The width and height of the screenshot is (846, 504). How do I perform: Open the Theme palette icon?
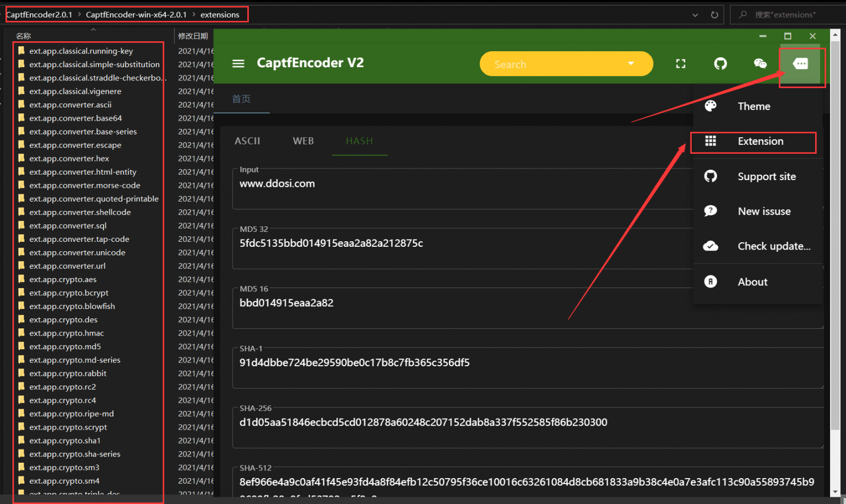(711, 106)
